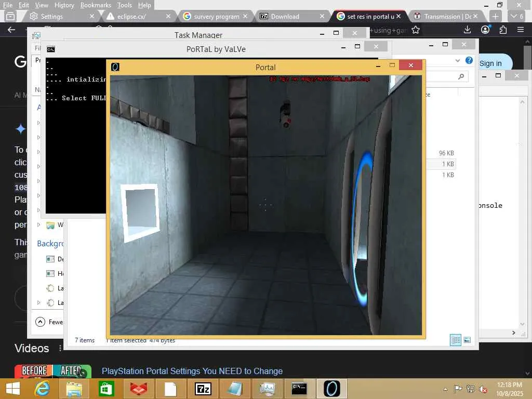Open the BEFORE AFTER video thumbnail

pyautogui.click(x=52, y=371)
